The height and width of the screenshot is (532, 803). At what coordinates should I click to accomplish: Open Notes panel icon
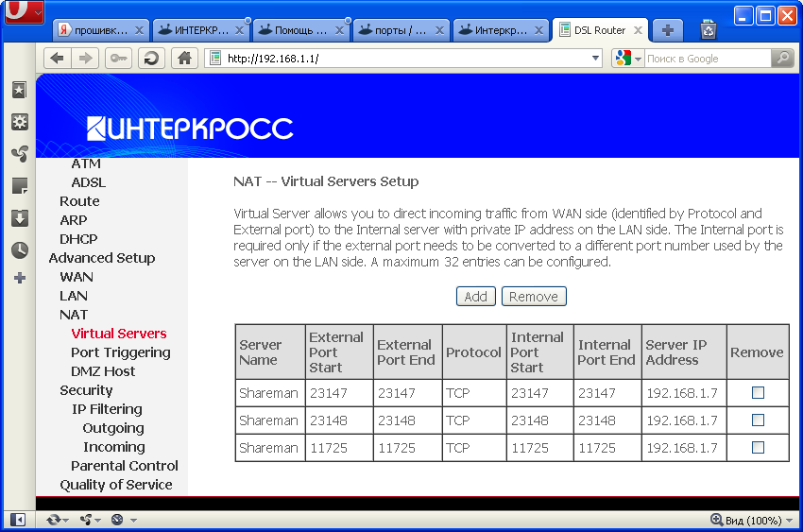coord(20,186)
